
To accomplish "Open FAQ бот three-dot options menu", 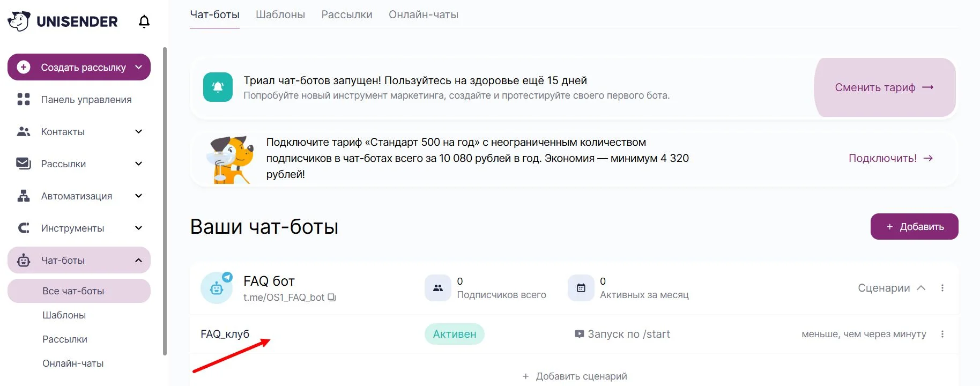I will coord(942,288).
